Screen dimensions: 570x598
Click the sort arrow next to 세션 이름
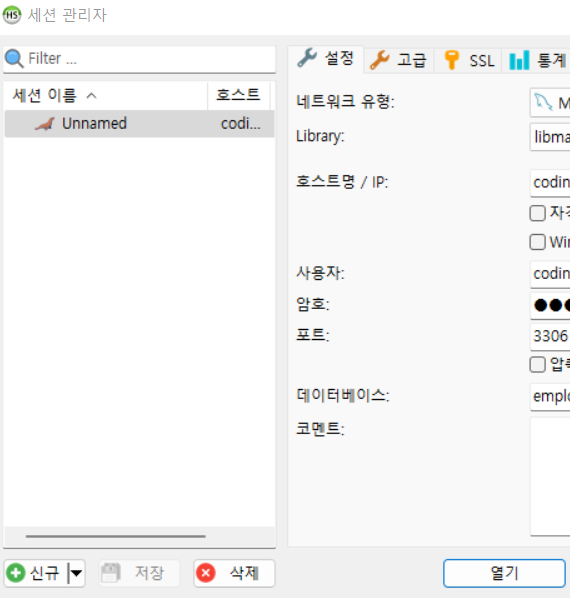[x=92, y=96]
